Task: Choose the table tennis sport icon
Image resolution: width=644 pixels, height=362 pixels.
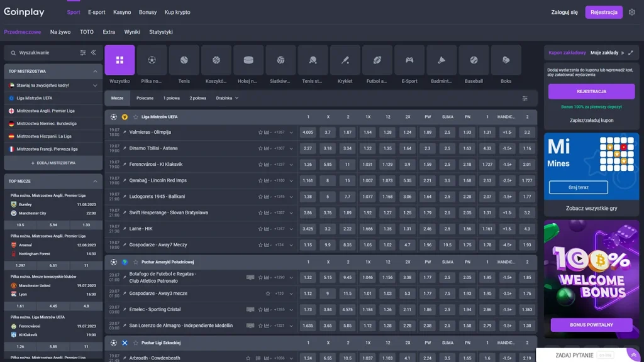Action: (313, 60)
